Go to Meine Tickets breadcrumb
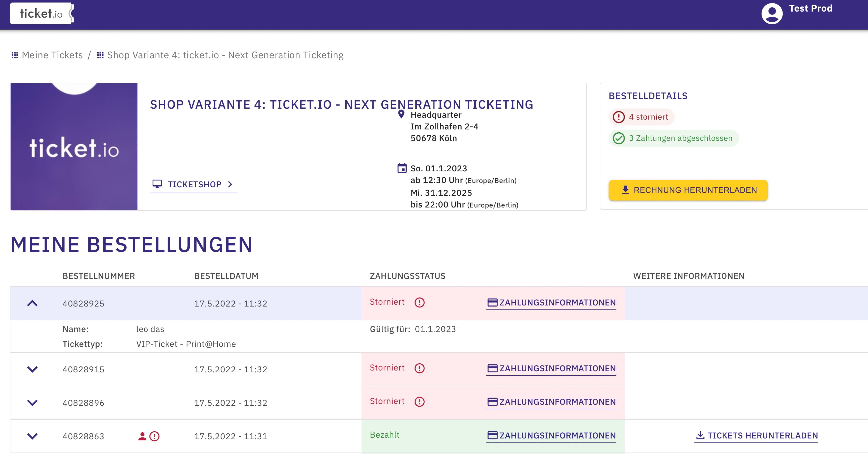868x454 pixels. (x=52, y=55)
